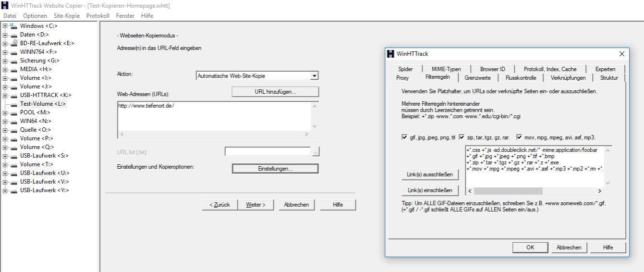The height and width of the screenshot is (272, 644).
Task: Click the Zurück button
Action: point(219,205)
